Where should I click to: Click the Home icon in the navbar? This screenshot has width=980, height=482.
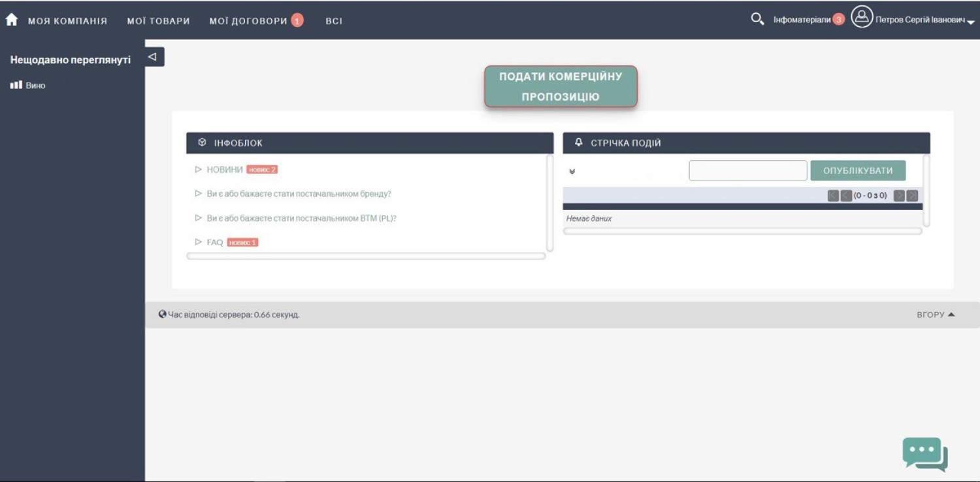[11, 20]
